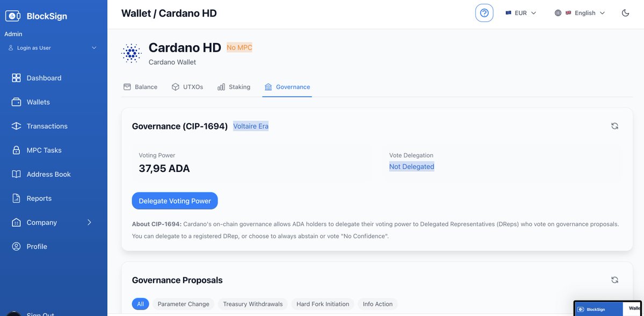Image resolution: width=644 pixels, height=316 pixels.
Task: Click the Cardano Wallet subtitle
Action: point(172,62)
